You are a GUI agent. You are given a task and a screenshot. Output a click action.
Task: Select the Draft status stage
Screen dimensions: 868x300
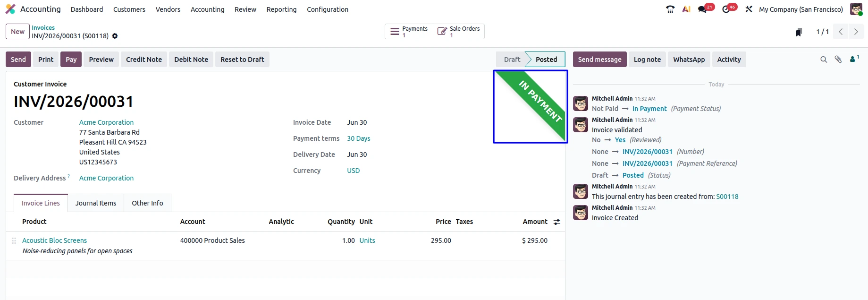[512, 60]
